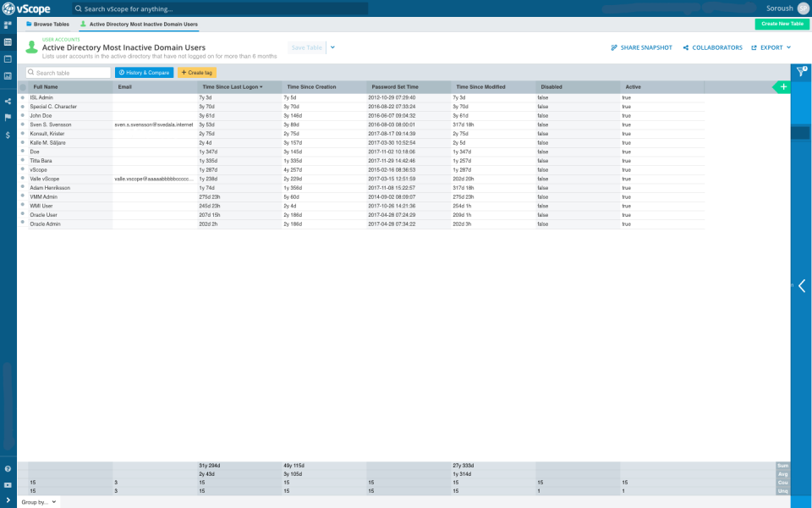Open the filter panel via the funnel icon
The height and width of the screenshot is (508, 812).
800,72
